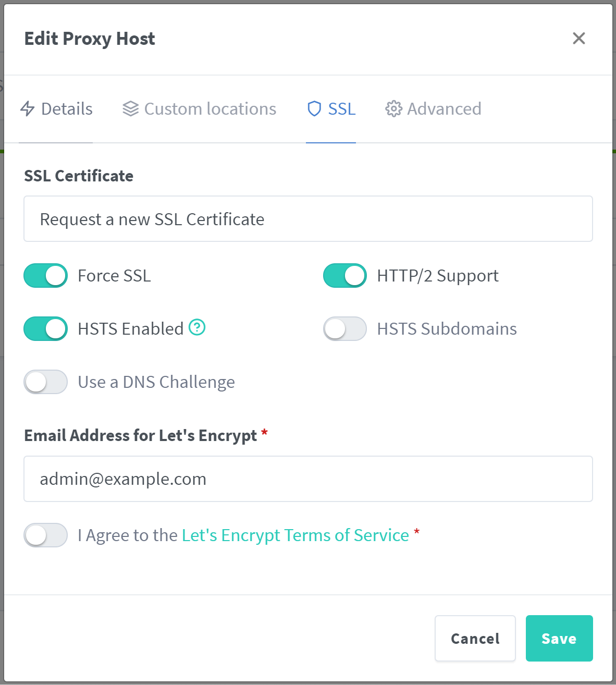Click the Cancel button
This screenshot has width=616, height=685.
(x=475, y=639)
